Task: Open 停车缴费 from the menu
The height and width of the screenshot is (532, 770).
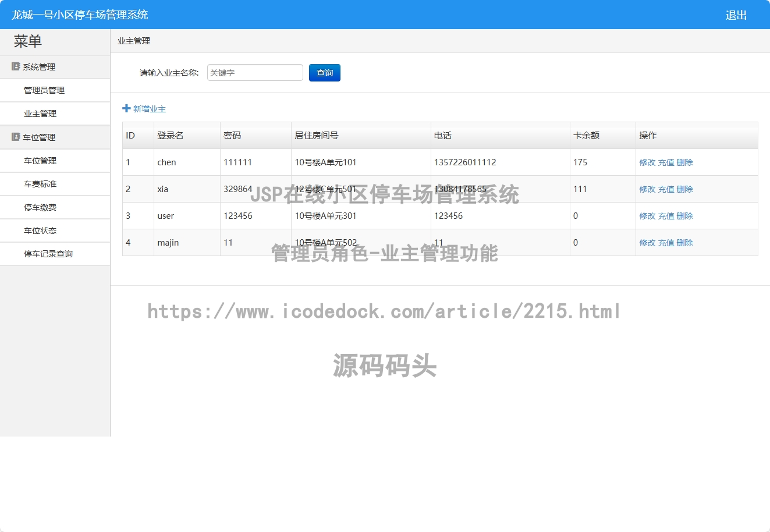Action: click(40, 207)
